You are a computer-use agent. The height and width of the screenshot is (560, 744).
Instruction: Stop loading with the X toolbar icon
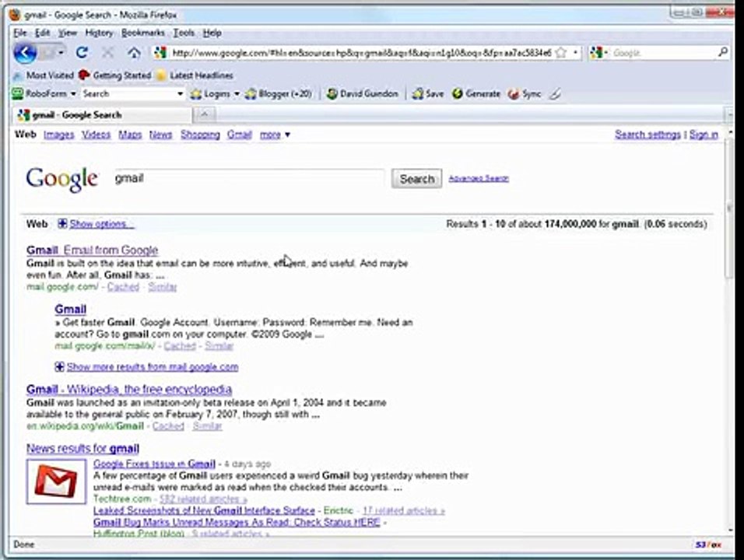(x=107, y=53)
